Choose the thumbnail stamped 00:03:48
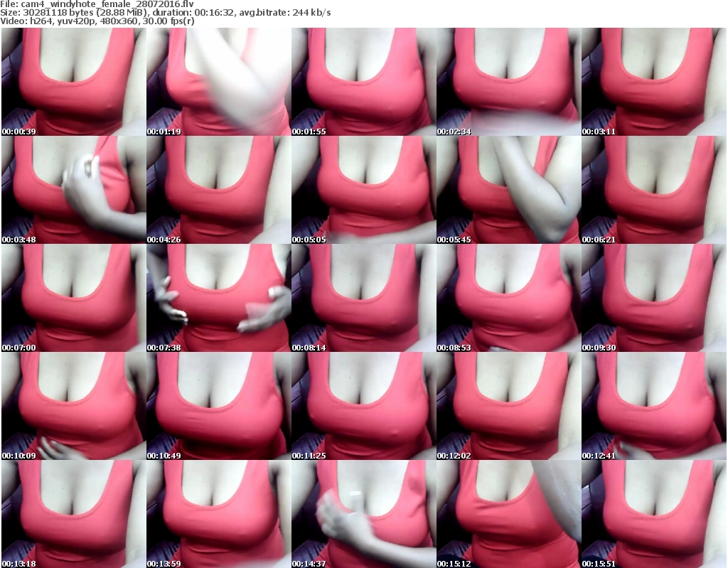Screen dimensions: 728x568 [73, 190]
